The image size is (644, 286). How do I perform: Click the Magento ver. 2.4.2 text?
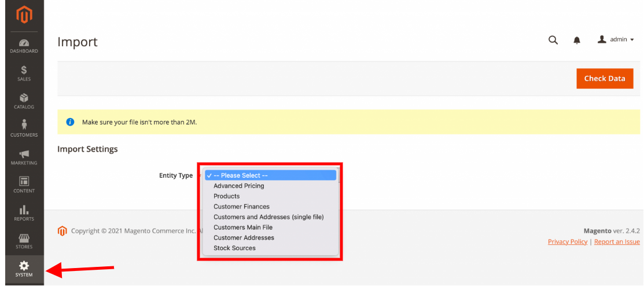612,231
